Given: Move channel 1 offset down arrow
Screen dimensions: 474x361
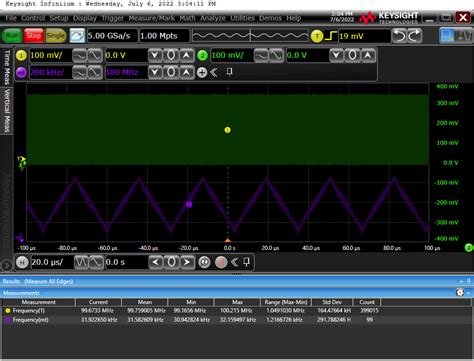Looking at the screenshot, I should click(155, 55).
